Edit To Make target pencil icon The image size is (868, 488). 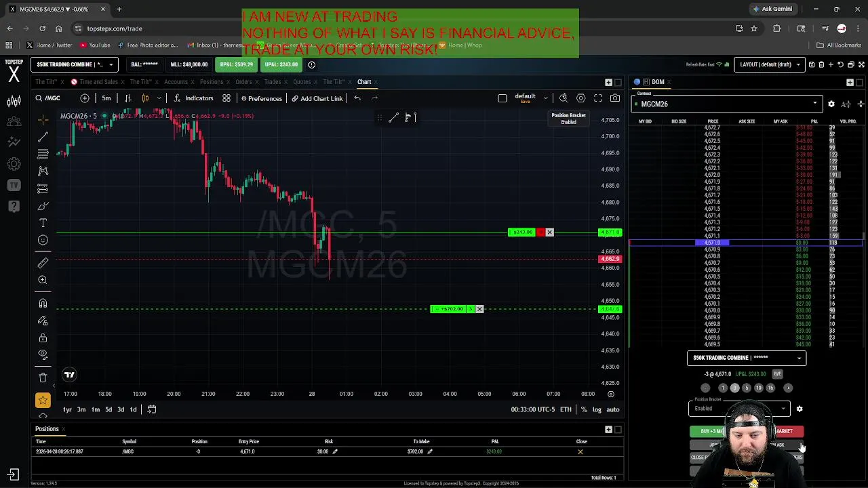[x=430, y=451]
